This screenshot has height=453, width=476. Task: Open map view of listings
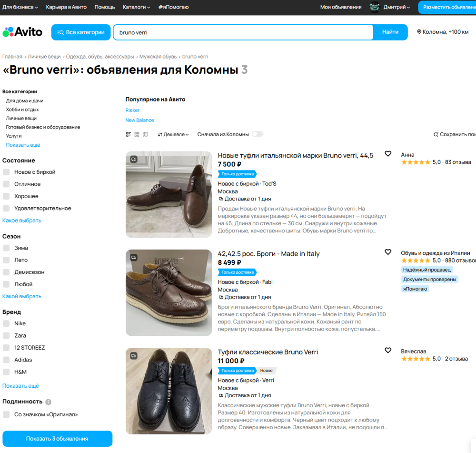pos(146,134)
